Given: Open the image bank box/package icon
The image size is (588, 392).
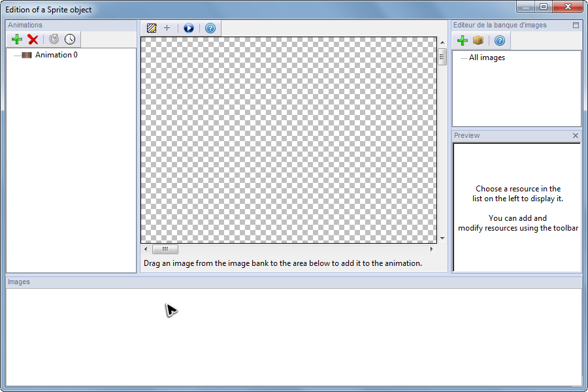Looking at the screenshot, I should pyautogui.click(x=478, y=40).
